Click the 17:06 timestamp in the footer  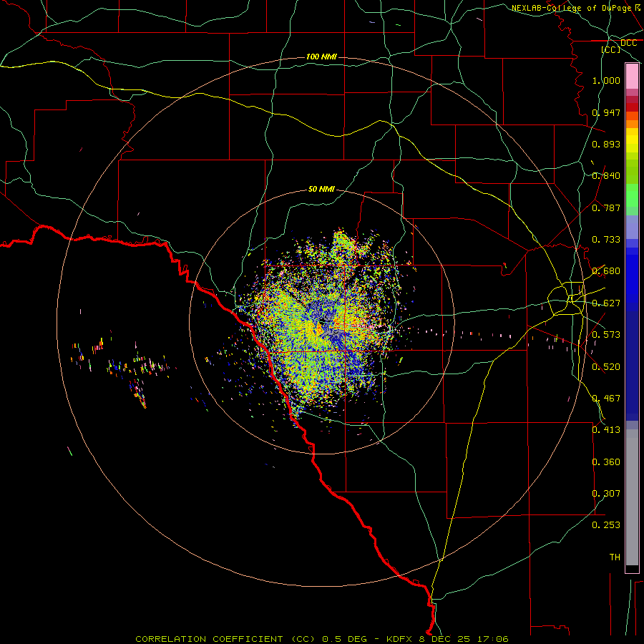(492, 639)
